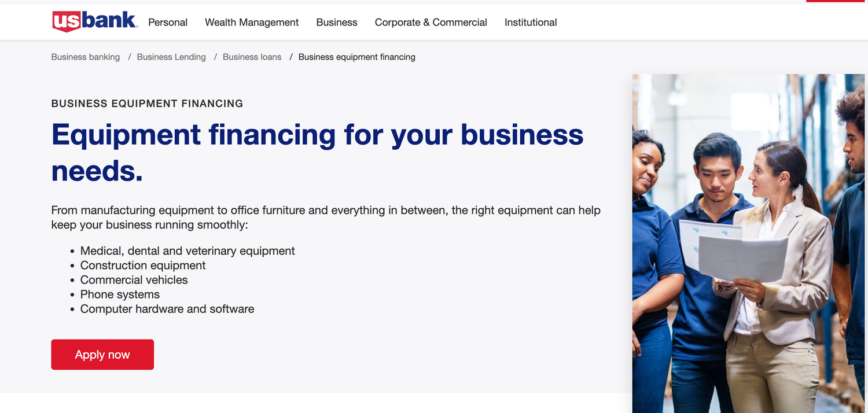
Task: Click the Commercial vehicles list item
Action: [134, 279]
